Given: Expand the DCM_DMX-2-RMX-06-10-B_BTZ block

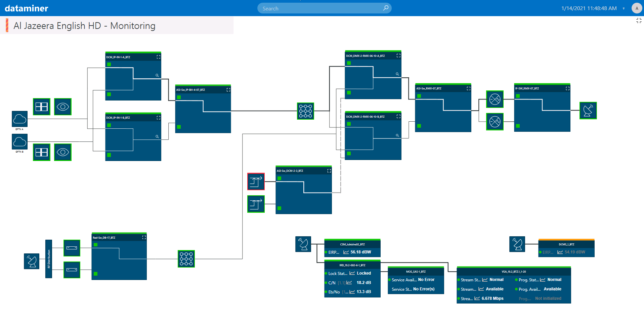Looking at the screenshot, I should click(398, 116).
